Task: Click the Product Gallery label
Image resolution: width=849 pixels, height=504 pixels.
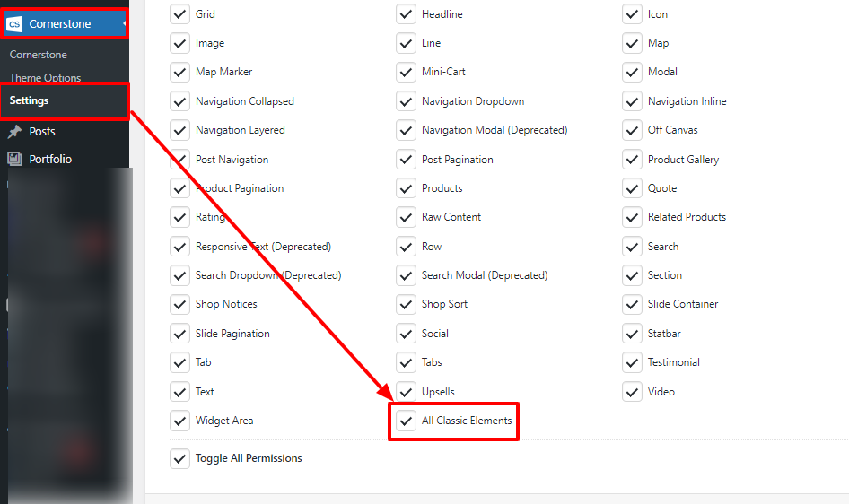Action: 683,160
